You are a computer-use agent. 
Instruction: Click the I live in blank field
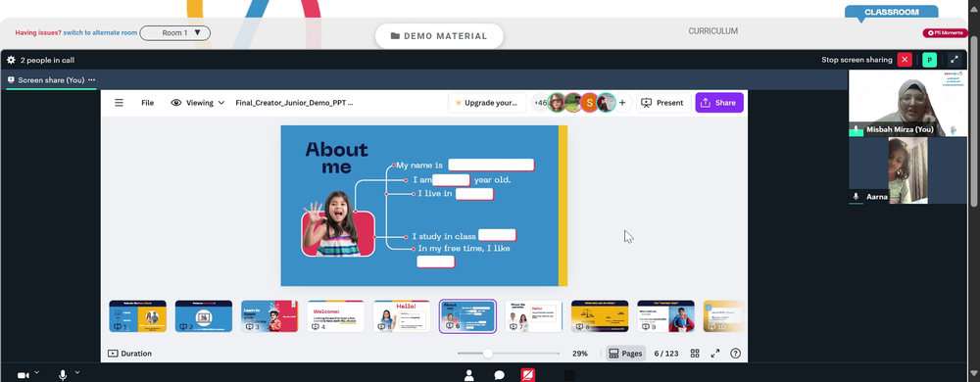[474, 194]
